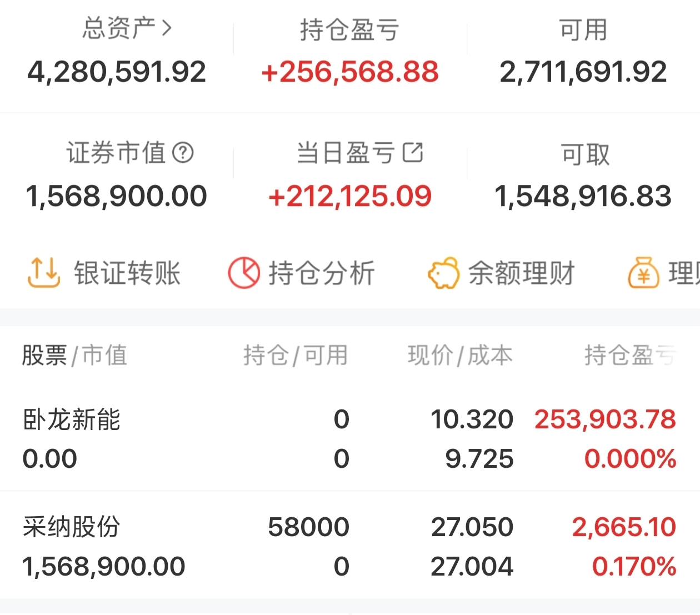Image resolution: width=700 pixels, height=615 pixels.
Task: Tap the bank-securities transfer arrows icon
Action: (43, 273)
